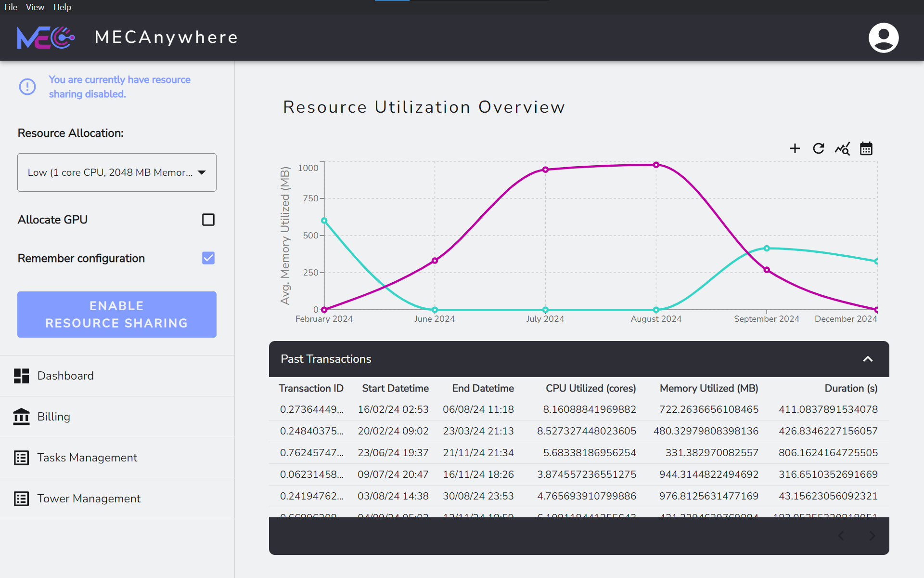Check the Allocate GPU checkbox
This screenshot has height=578, width=924.
coord(208,220)
